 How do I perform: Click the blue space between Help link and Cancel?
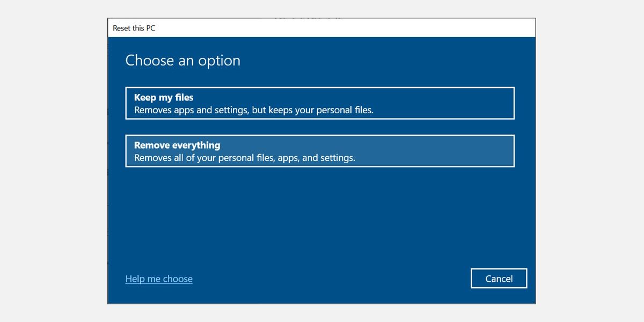[333, 279]
